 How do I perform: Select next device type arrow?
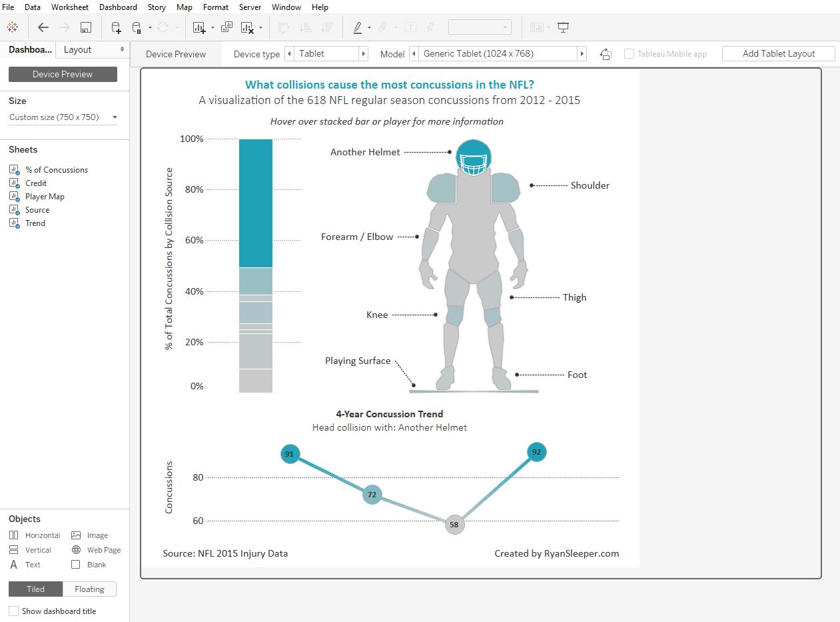(364, 54)
